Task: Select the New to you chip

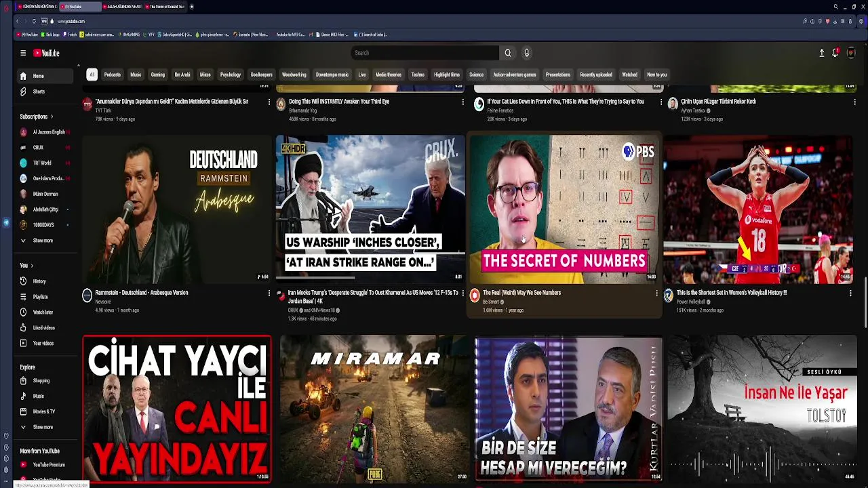Action: (x=657, y=75)
